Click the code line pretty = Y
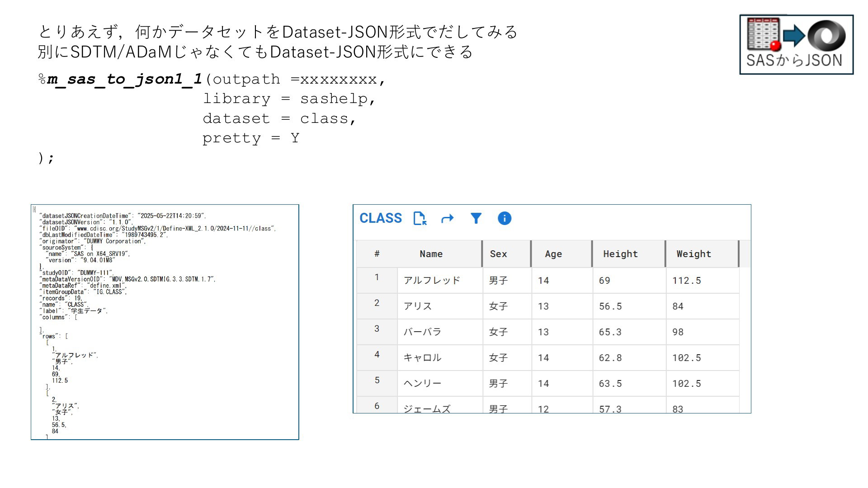 click(251, 138)
